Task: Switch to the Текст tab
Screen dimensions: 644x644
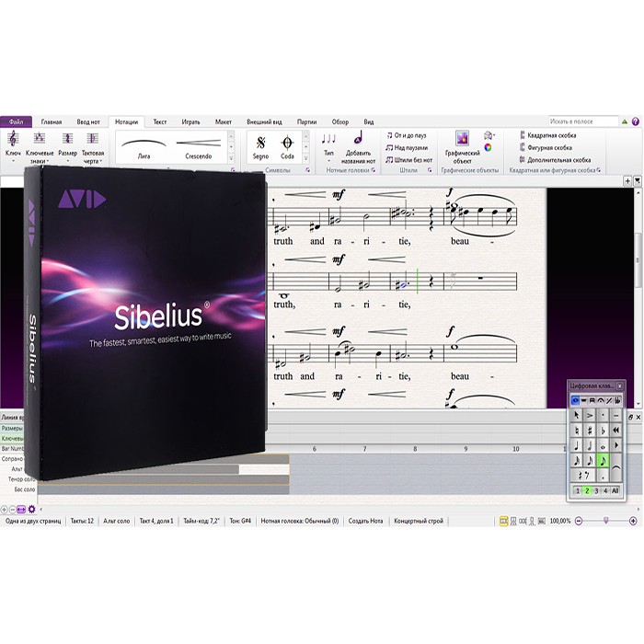Action: coord(160,122)
